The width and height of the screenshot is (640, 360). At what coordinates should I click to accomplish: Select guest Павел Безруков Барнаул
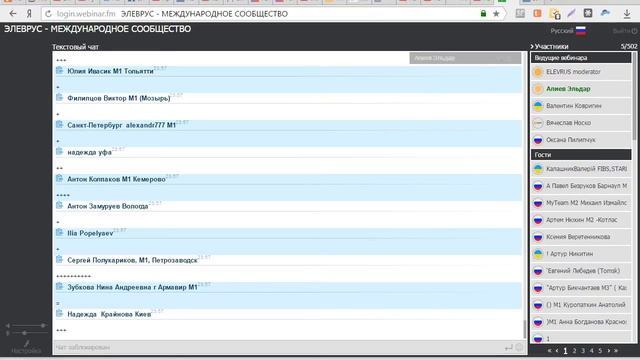pyautogui.click(x=581, y=186)
